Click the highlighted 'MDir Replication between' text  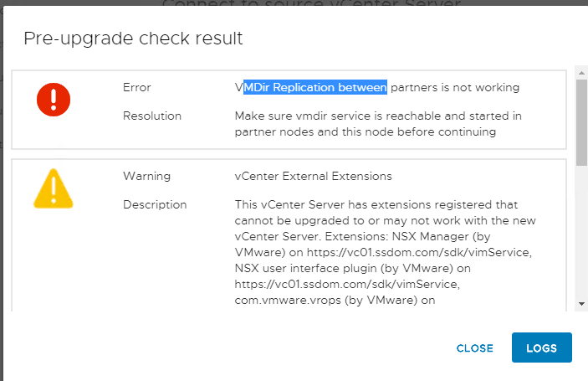[x=315, y=87]
